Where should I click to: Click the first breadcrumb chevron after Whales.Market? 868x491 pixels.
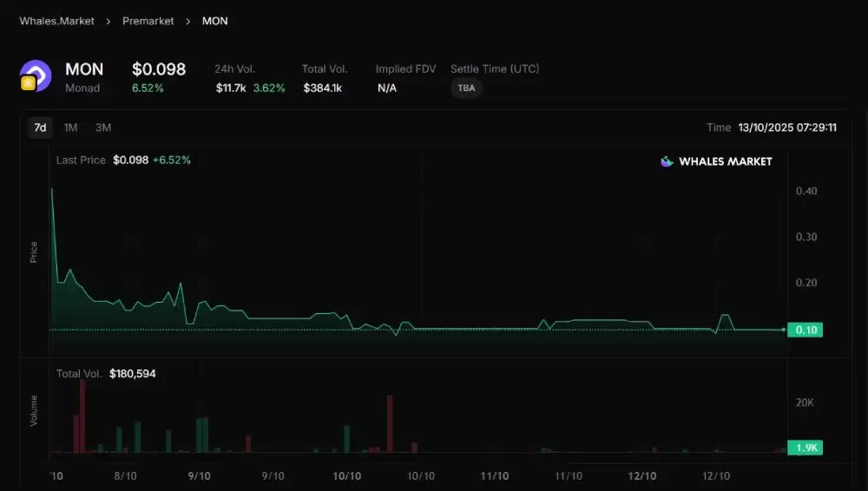pyautogui.click(x=108, y=21)
